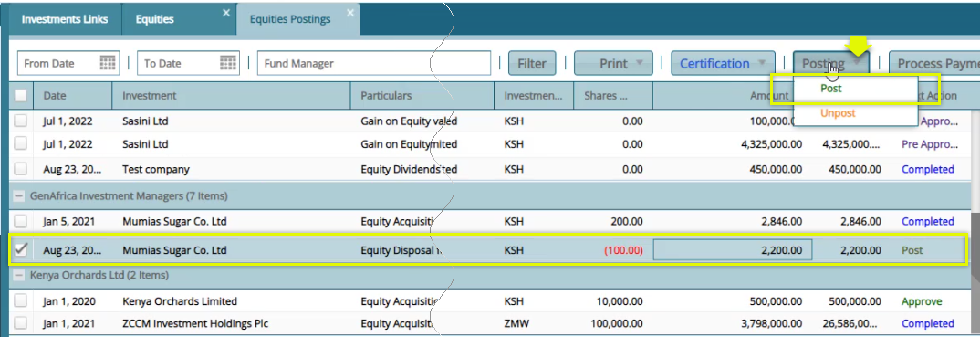Choose Post from the Posting menu
Screen dimensions: 980x337
point(856,89)
